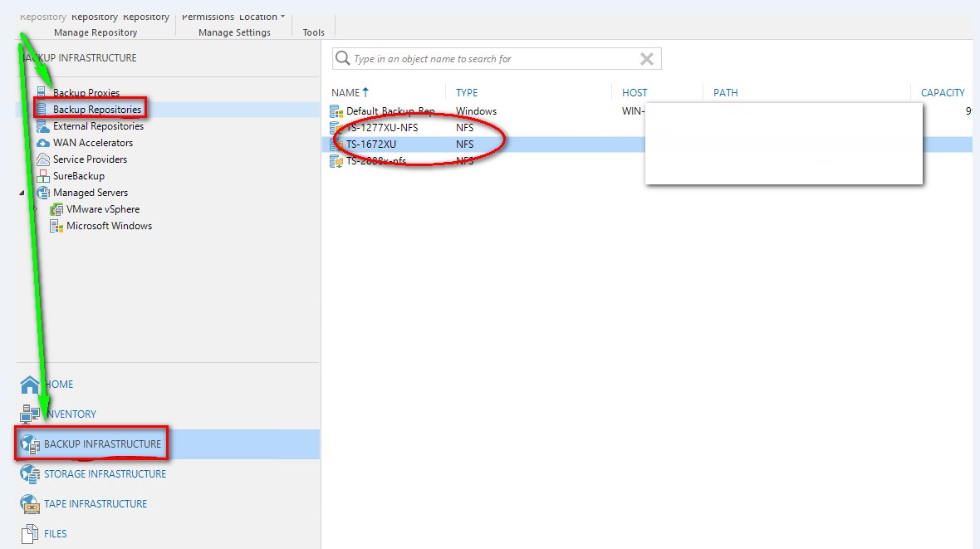This screenshot has width=980, height=549.
Task: Click the Tape Infrastructure icon
Action: 30,504
